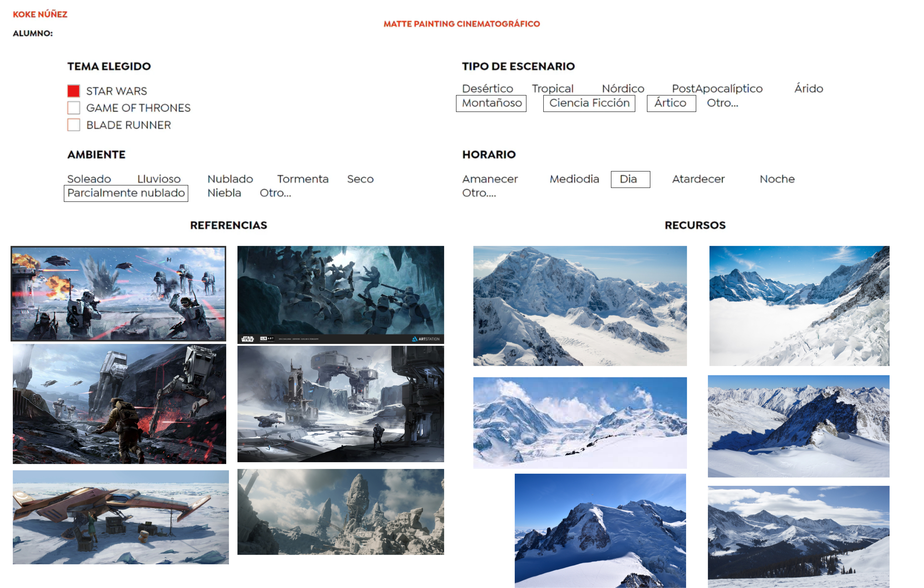
Task: Open the Hoth battle AT-AT reference image
Action: tap(119, 293)
